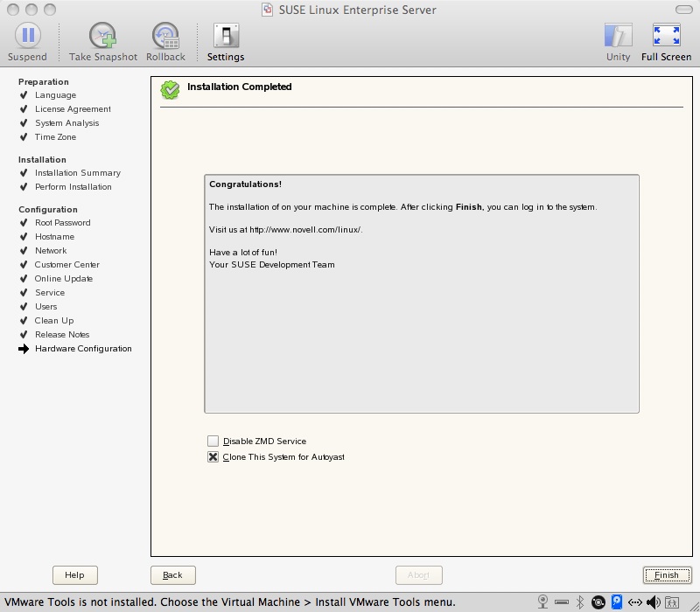
Task: Select the Clean Up step
Action: [x=54, y=321]
